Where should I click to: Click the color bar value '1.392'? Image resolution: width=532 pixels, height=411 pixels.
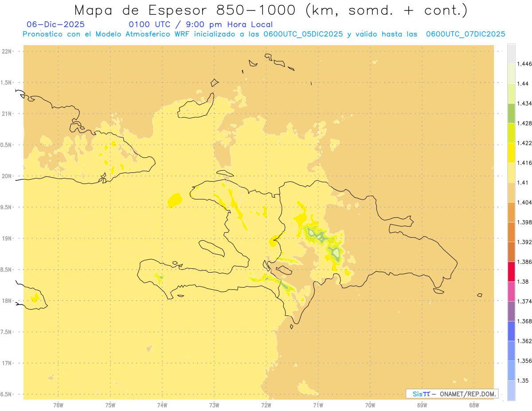[525, 242]
